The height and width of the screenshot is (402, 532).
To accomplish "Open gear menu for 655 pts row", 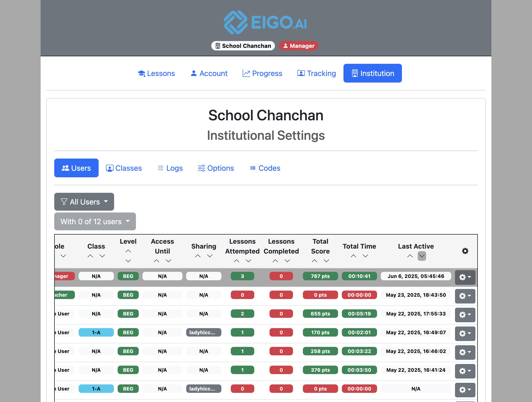I will [x=465, y=315].
